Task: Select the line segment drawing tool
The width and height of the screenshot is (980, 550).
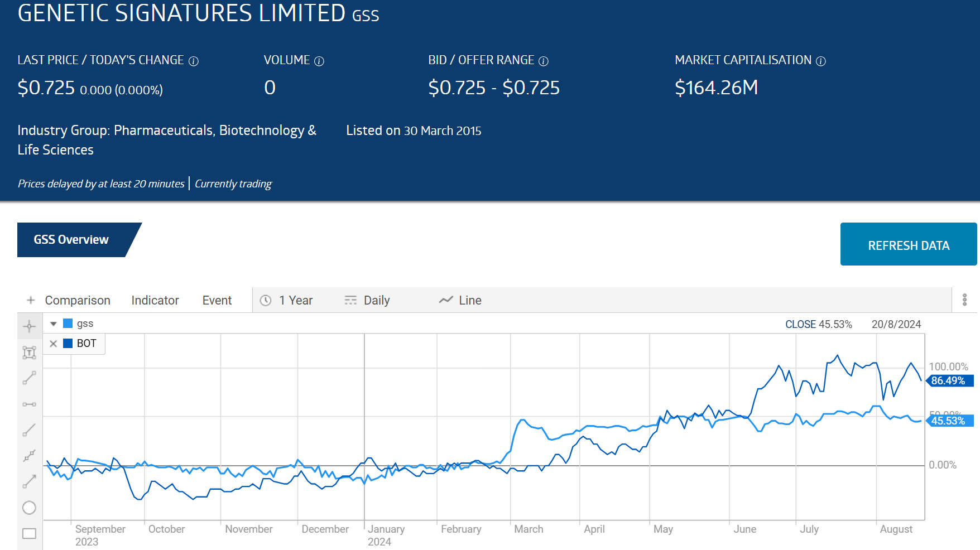Action: [30, 378]
